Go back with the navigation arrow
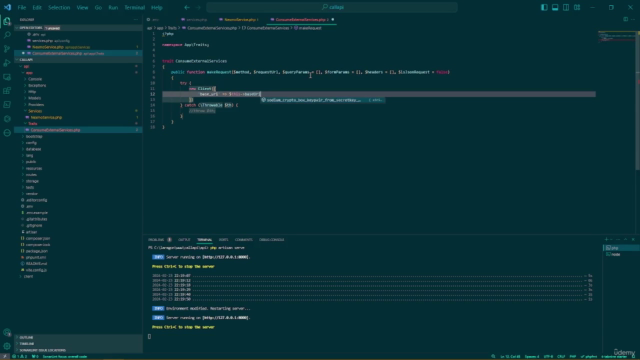This screenshot has width=640, height=360. (187, 7)
